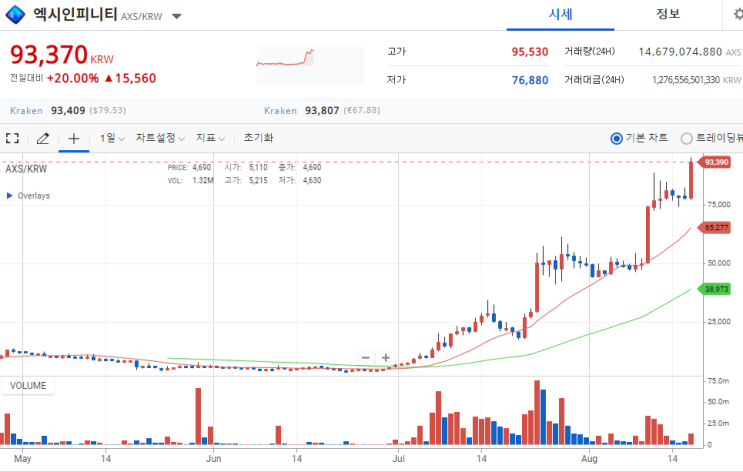Image resolution: width=743 pixels, height=472 pixels.
Task: Click the high price value 95,530
Action: (x=530, y=52)
